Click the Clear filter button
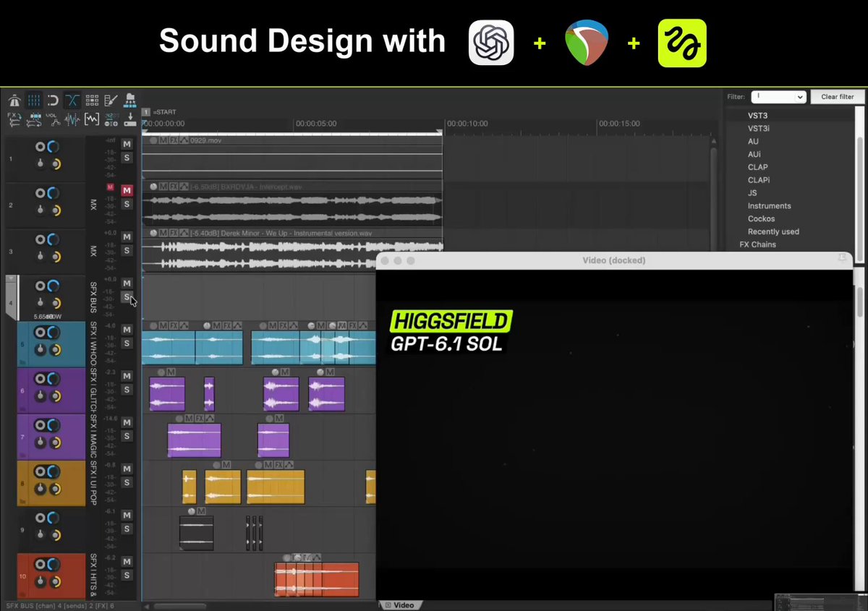Image resolution: width=868 pixels, height=611 pixels. (x=838, y=96)
